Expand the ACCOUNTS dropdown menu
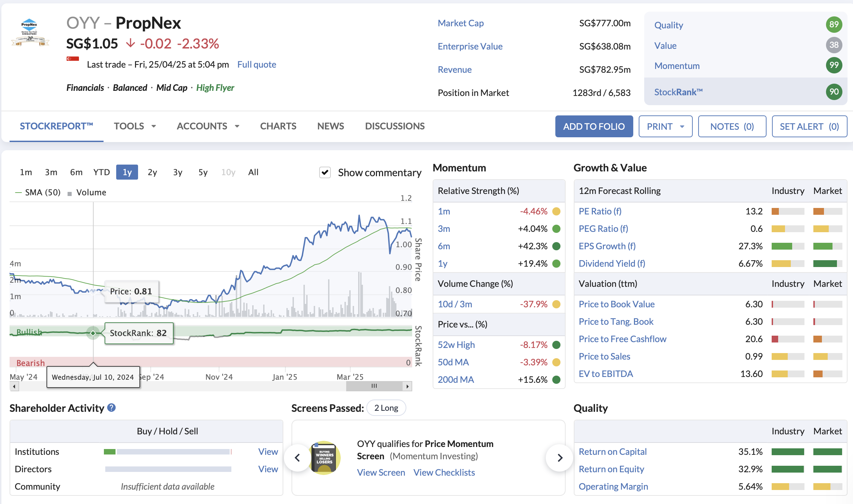This screenshot has height=504, width=853. tap(208, 126)
